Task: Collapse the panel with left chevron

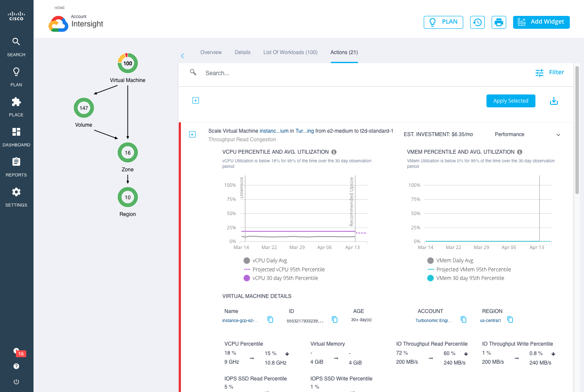Action: (x=182, y=56)
